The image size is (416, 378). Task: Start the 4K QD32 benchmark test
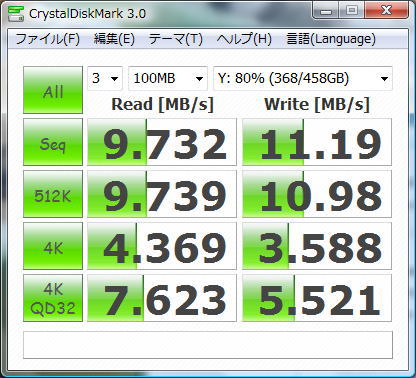[53, 298]
